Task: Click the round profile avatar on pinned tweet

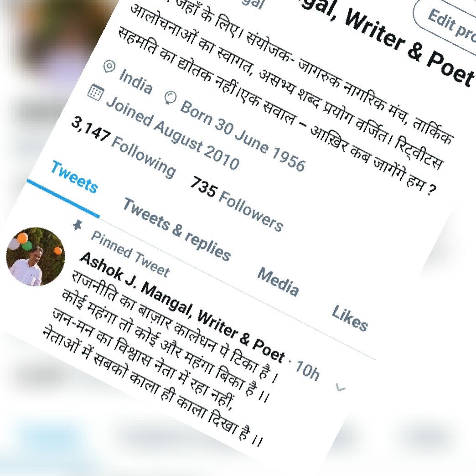Action: coord(36,257)
